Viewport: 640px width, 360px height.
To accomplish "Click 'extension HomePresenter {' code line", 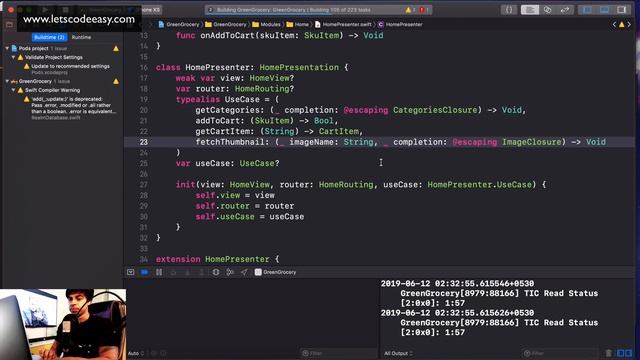I will (x=217, y=259).
